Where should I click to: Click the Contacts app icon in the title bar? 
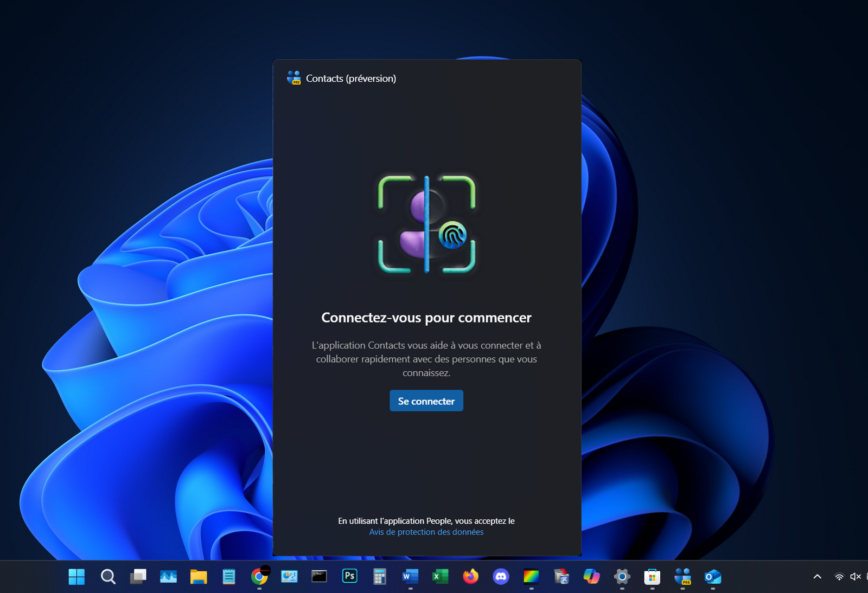coord(293,78)
